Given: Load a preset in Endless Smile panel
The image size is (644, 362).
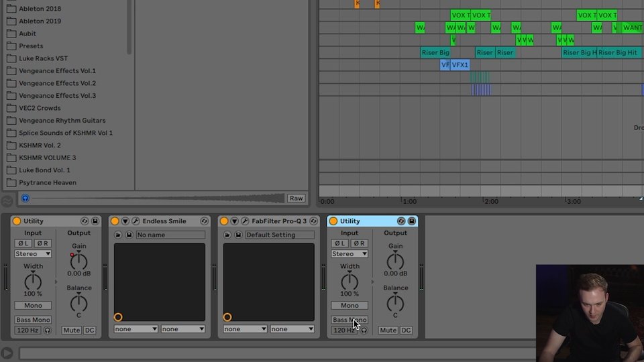Looking at the screenshot, I should pyautogui.click(x=118, y=235).
